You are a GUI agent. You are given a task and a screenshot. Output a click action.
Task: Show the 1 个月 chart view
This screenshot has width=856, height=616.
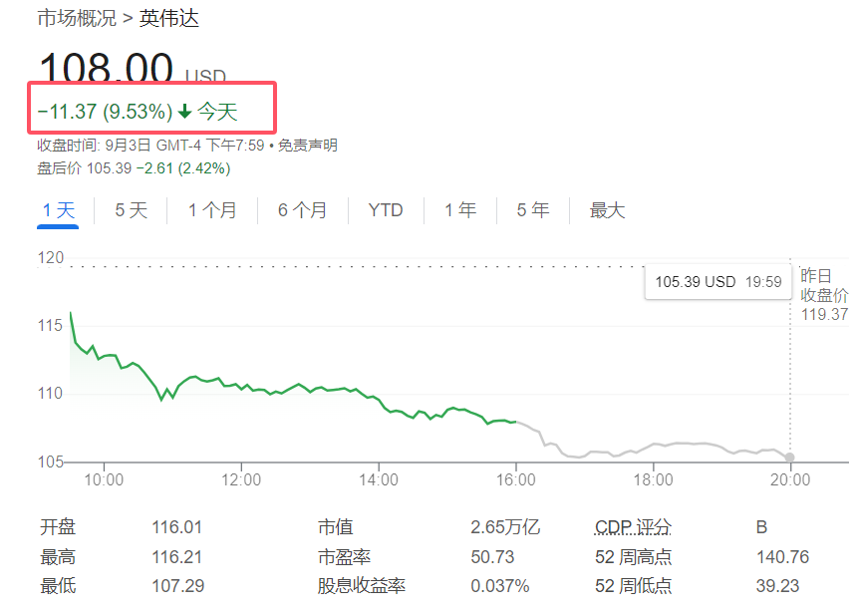pos(212,210)
